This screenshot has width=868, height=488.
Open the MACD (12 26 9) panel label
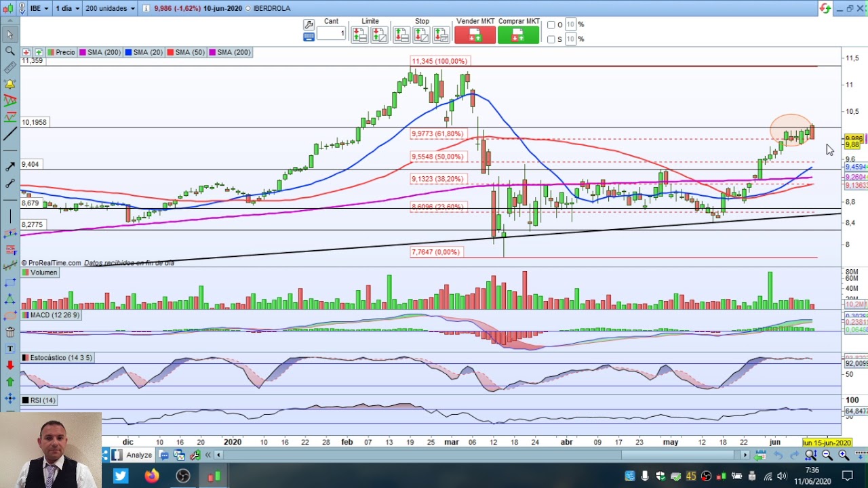(50, 315)
